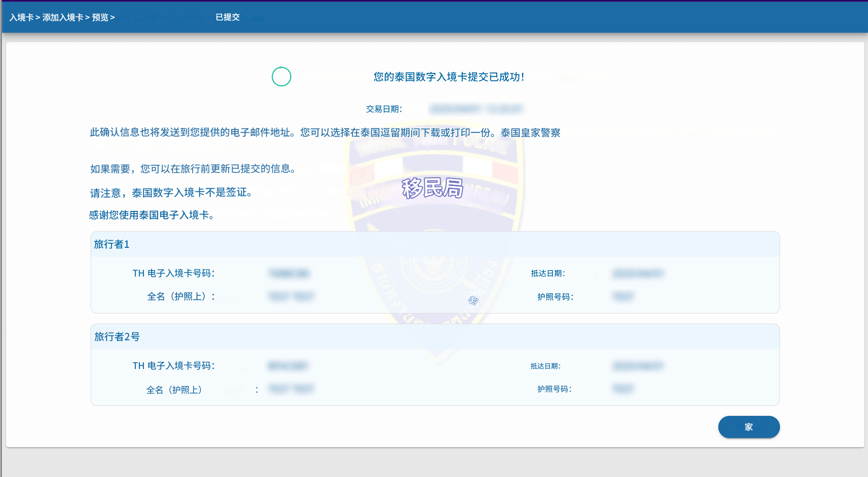
Task: Open 添加入境卡 breadcrumb step
Action: pyautogui.click(x=63, y=17)
